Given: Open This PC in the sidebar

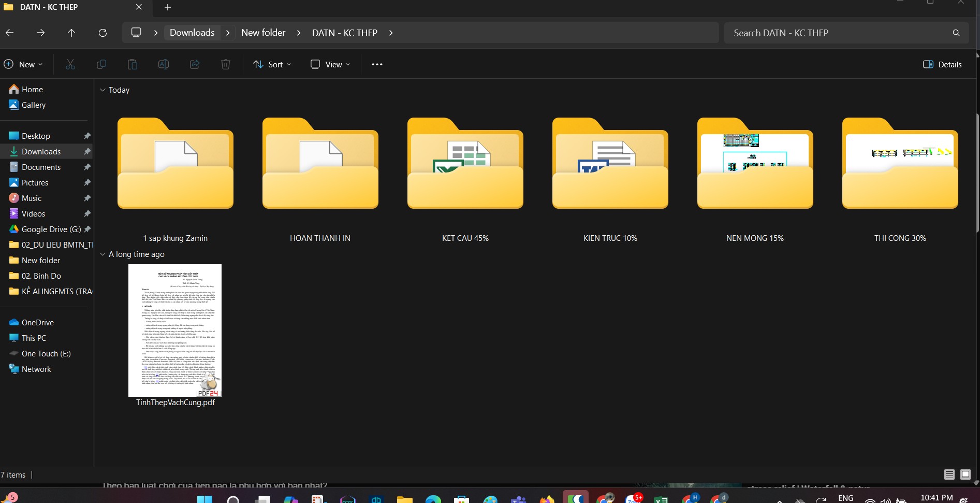Looking at the screenshot, I should (x=34, y=338).
